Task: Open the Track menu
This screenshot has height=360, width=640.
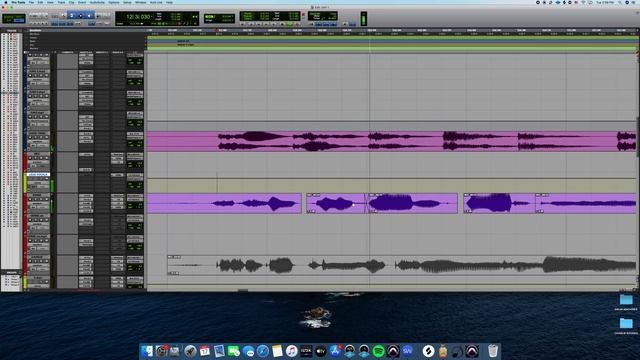Action: [x=61, y=2]
